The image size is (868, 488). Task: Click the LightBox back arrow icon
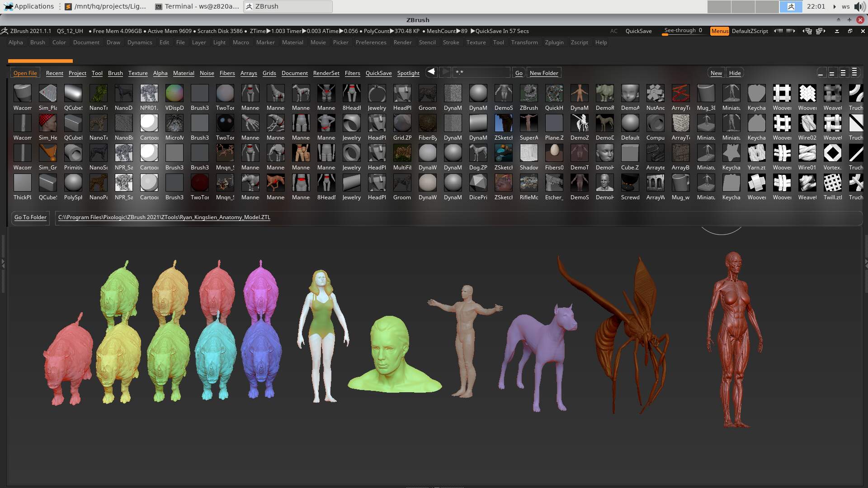coord(431,72)
